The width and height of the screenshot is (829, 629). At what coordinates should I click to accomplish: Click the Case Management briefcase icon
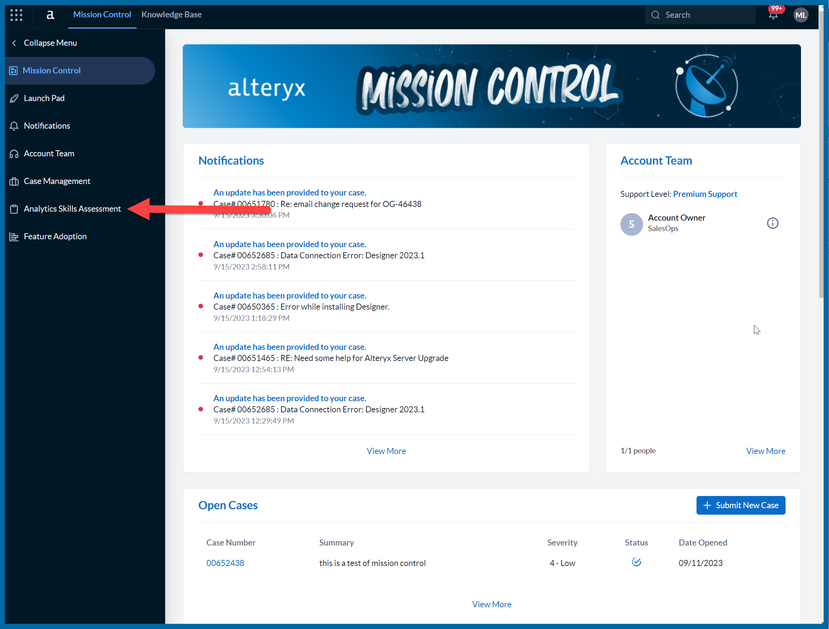pos(14,181)
